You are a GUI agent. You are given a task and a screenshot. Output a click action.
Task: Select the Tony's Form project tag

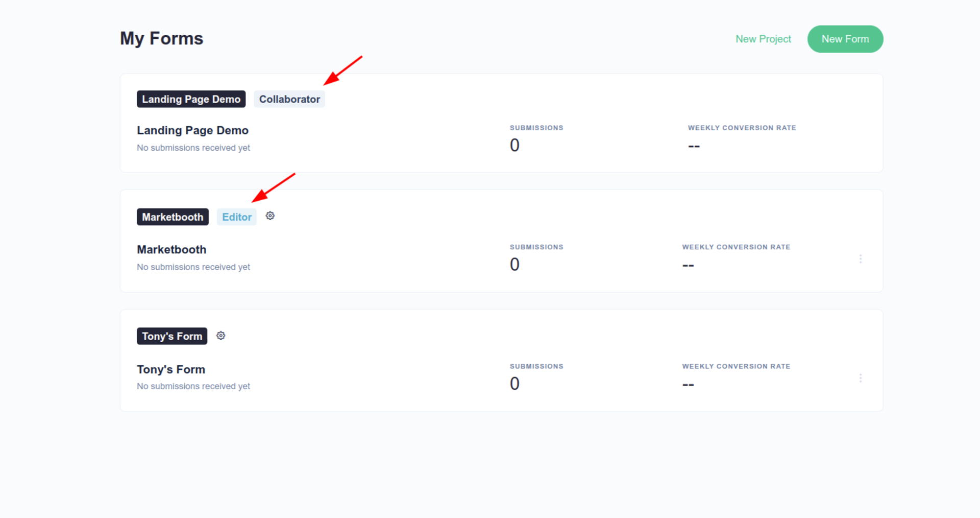click(172, 336)
